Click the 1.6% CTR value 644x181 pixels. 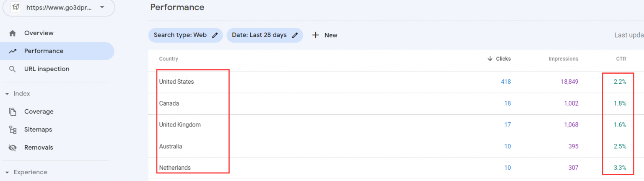[620, 125]
